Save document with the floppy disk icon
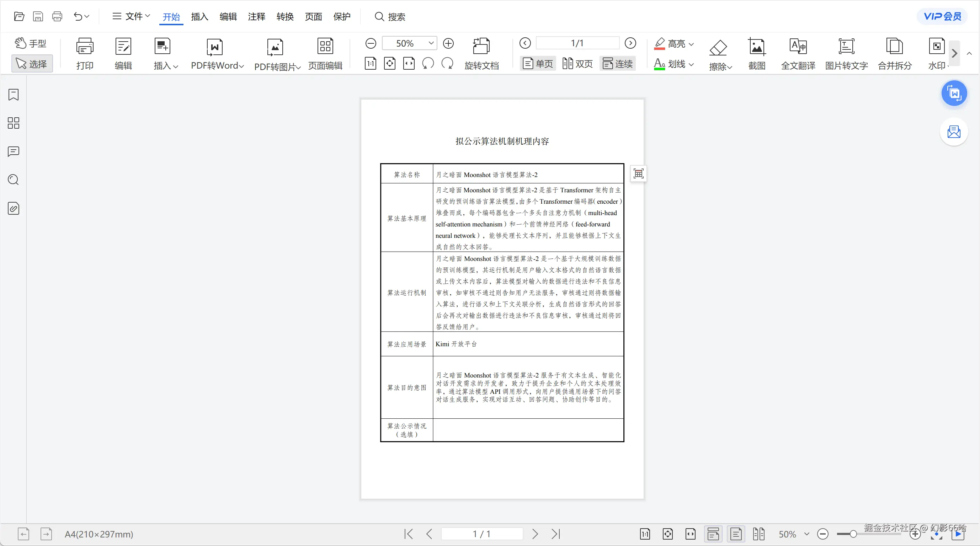Screen dimensions: 980x546 pos(38,16)
